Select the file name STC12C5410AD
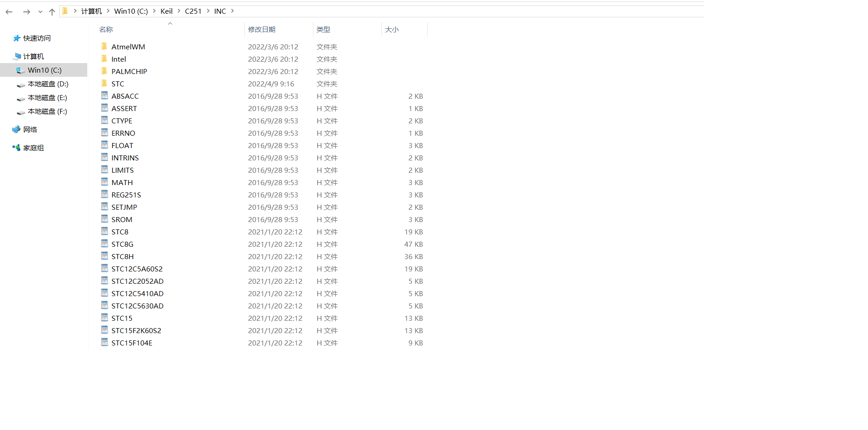The image size is (868, 430). (138, 294)
